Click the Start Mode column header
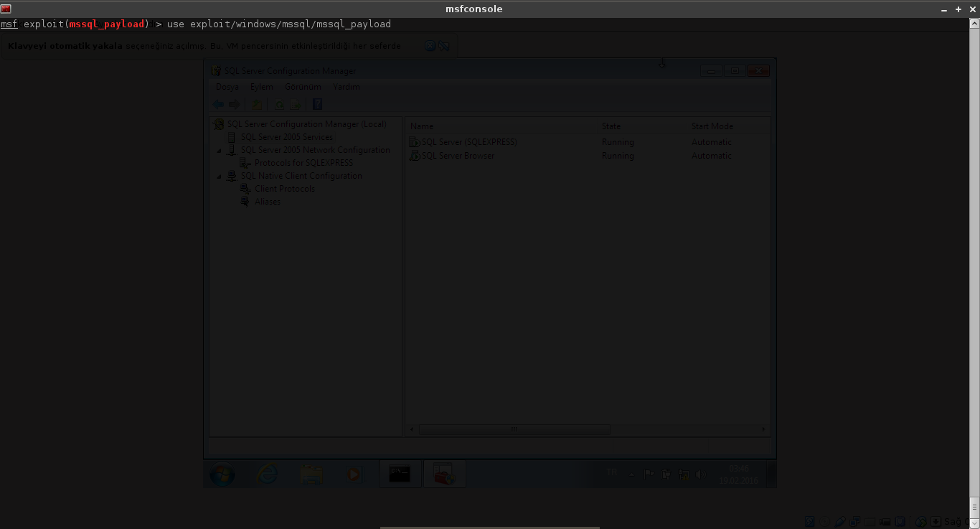The width and height of the screenshot is (980, 529). pos(712,126)
